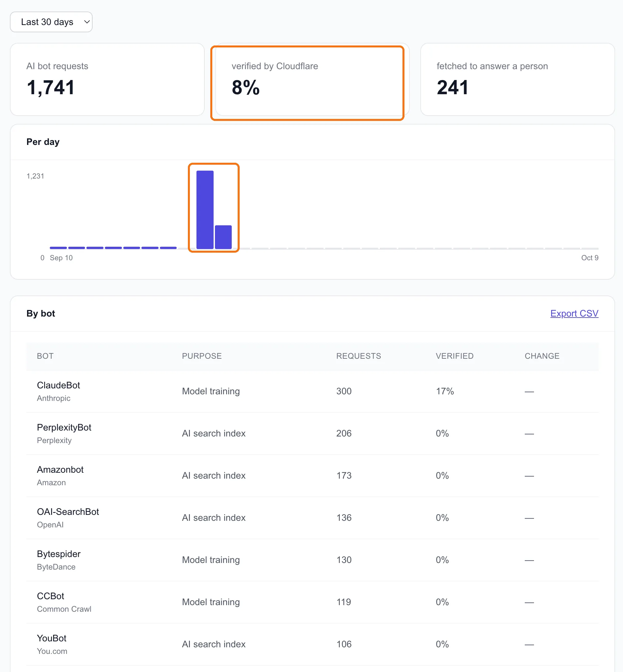
Task: Click Model training purpose in ClaudeBot row
Action: point(211,391)
